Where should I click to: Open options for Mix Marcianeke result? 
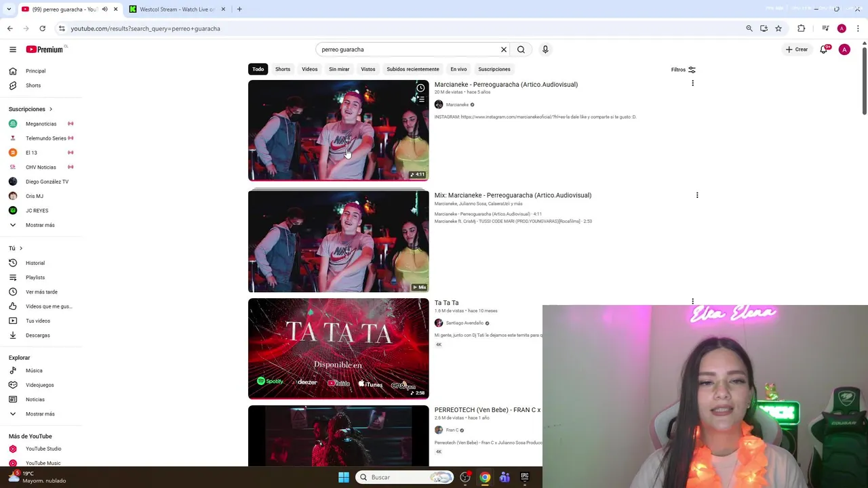click(697, 195)
